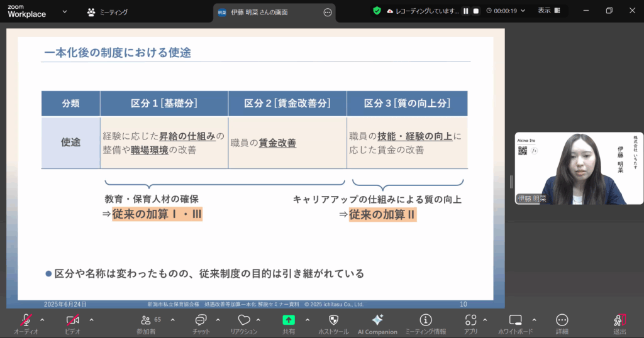Screen dimensions: 644x338
Task: Pause the recording
Action: [x=466, y=11]
